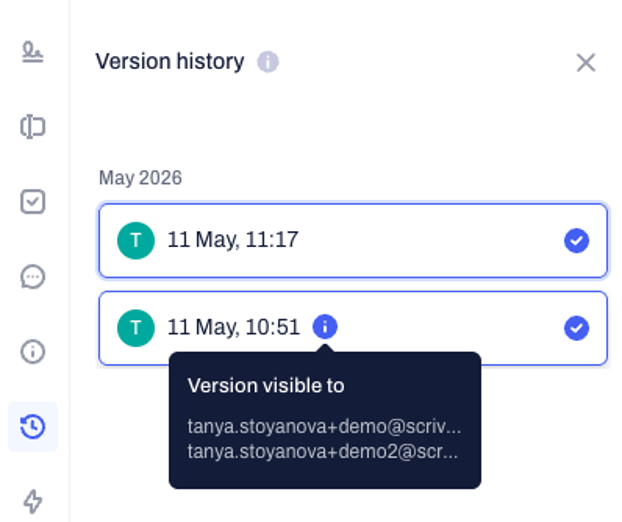Click the Version history heading
The width and height of the screenshot is (622, 522).
pyautogui.click(x=170, y=62)
